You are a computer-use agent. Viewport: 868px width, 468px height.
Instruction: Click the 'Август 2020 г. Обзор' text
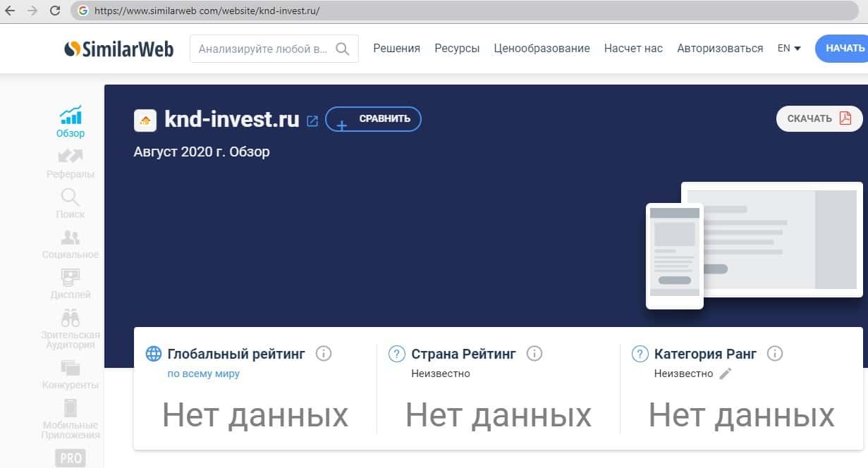[x=202, y=152]
